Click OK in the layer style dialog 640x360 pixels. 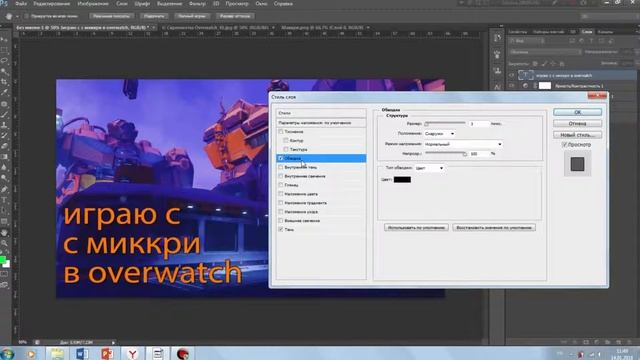(577, 112)
